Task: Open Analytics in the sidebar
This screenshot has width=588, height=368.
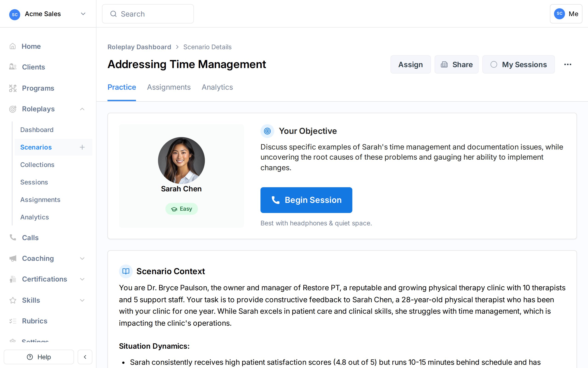Action: click(x=34, y=217)
